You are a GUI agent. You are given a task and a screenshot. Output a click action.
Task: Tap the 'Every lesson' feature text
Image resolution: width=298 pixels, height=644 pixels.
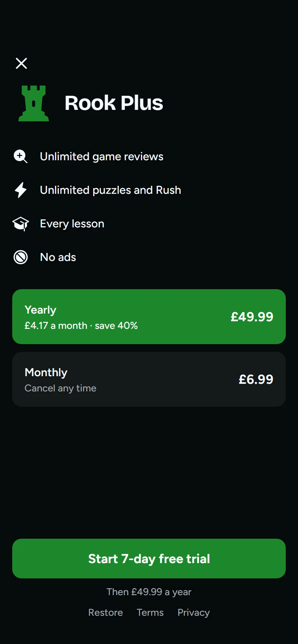pyautogui.click(x=72, y=224)
